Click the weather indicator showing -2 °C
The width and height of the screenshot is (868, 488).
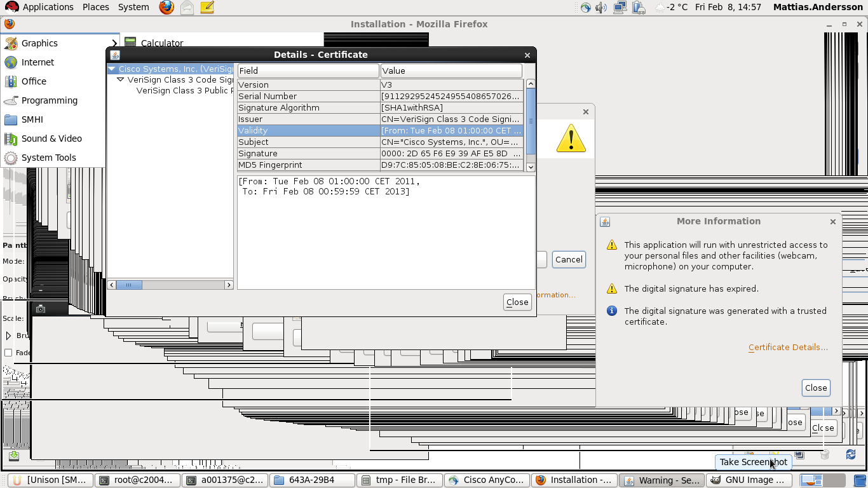[672, 8]
